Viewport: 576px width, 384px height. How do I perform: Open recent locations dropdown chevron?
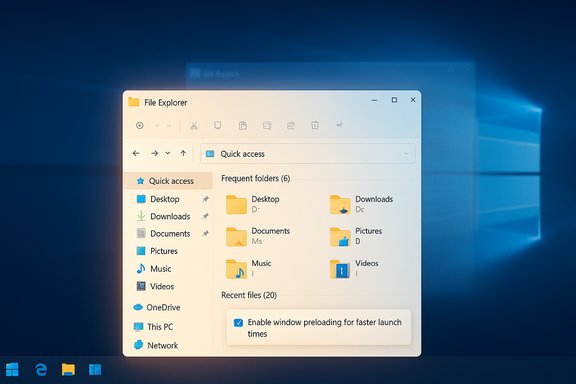coord(168,153)
